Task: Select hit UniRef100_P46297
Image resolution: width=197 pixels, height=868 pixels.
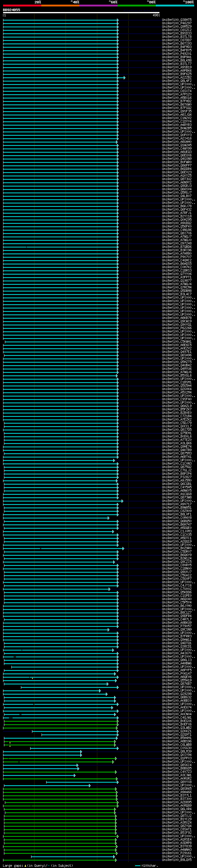Action: [177, 23]
